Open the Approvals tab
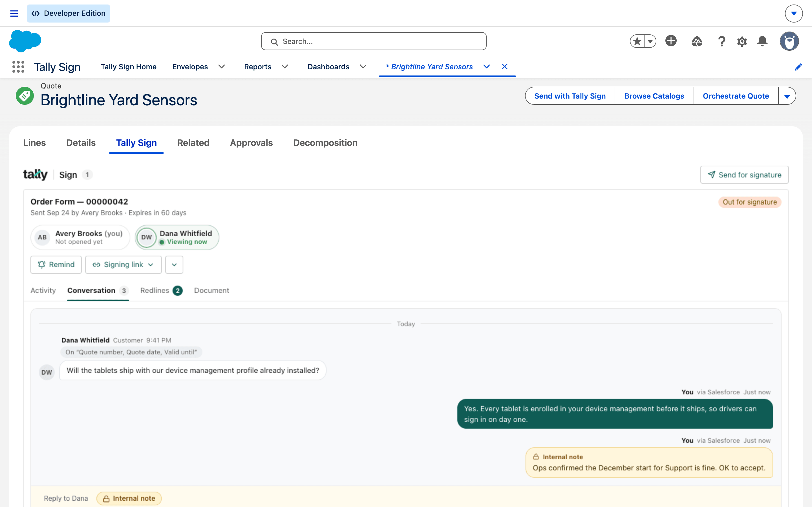This screenshot has width=812, height=507. 251,143
